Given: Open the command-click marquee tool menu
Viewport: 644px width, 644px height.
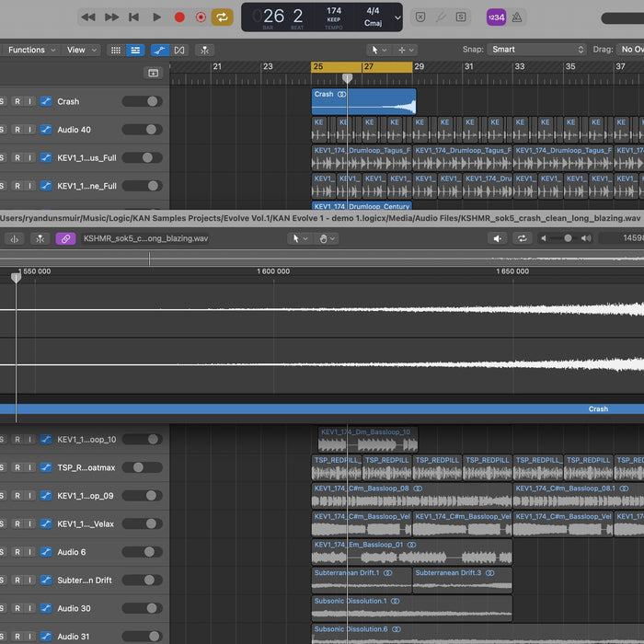Looking at the screenshot, I should pyautogui.click(x=406, y=50).
